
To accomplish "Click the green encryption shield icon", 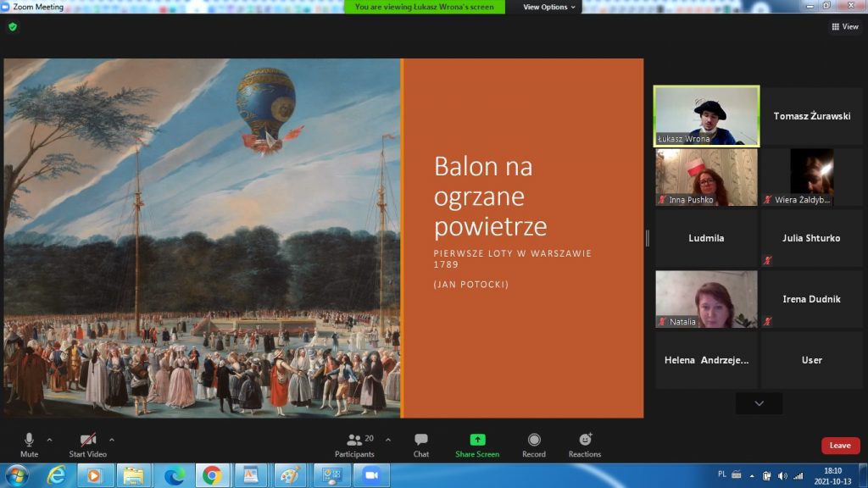I will pos(13,26).
